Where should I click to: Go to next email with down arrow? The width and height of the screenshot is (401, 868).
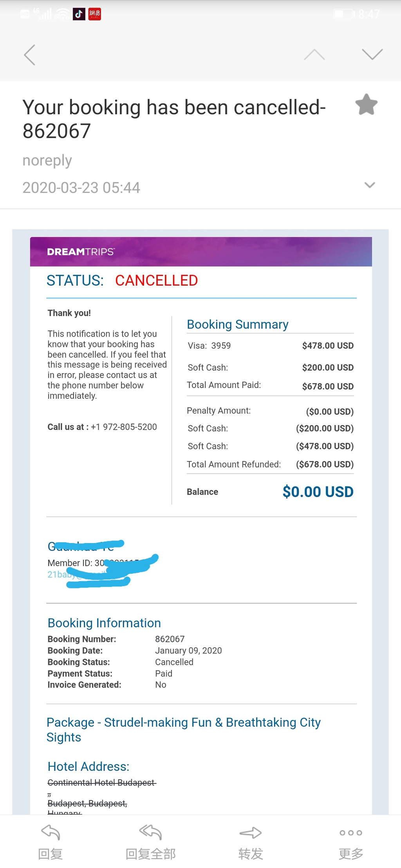pyautogui.click(x=372, y=54)
